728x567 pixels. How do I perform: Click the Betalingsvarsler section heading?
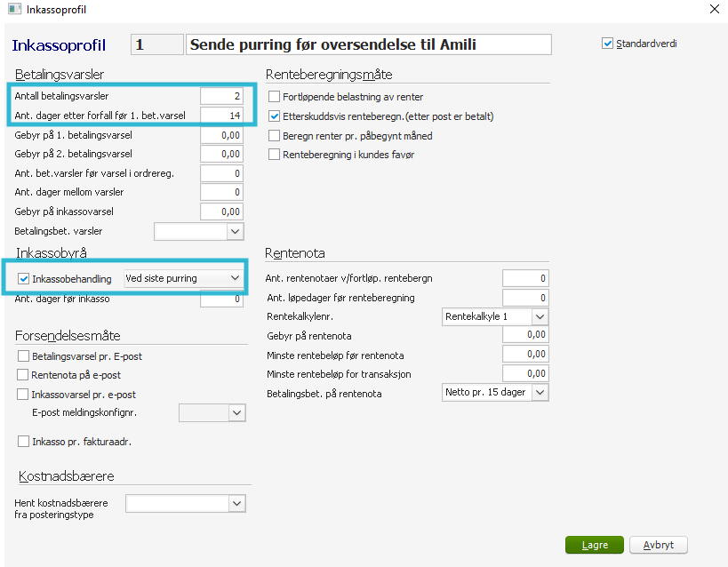point(60,75)
